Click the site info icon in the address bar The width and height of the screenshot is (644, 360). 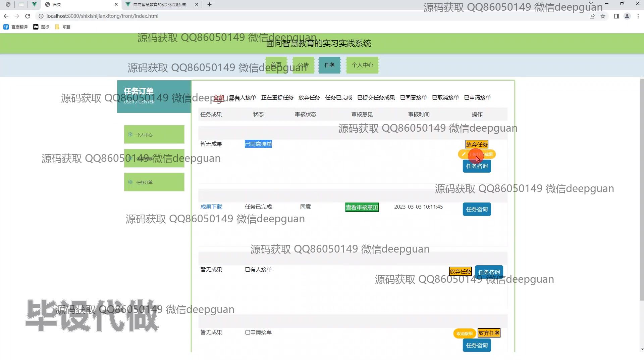point(41,16)
